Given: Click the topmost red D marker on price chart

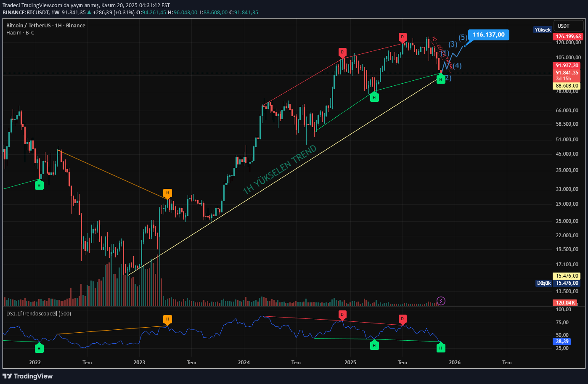Looking at the screenshot, I should [403, 37].
